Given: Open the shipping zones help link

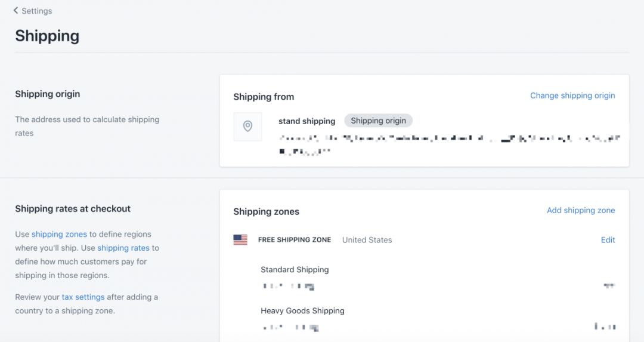Looking at the screenshot, I should tap(59, 234).
